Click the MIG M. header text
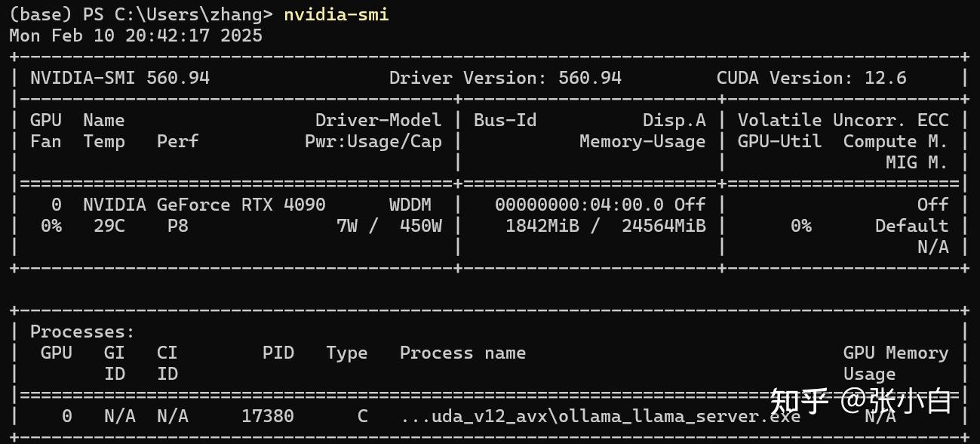This screenshot has width=980, height=444. pyautogui.click(x=917, y=162)
